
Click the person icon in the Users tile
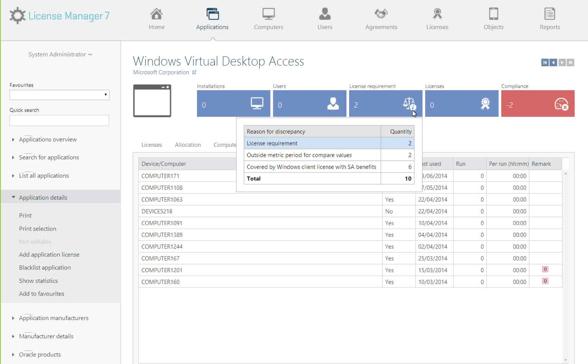tap(333, 103)
